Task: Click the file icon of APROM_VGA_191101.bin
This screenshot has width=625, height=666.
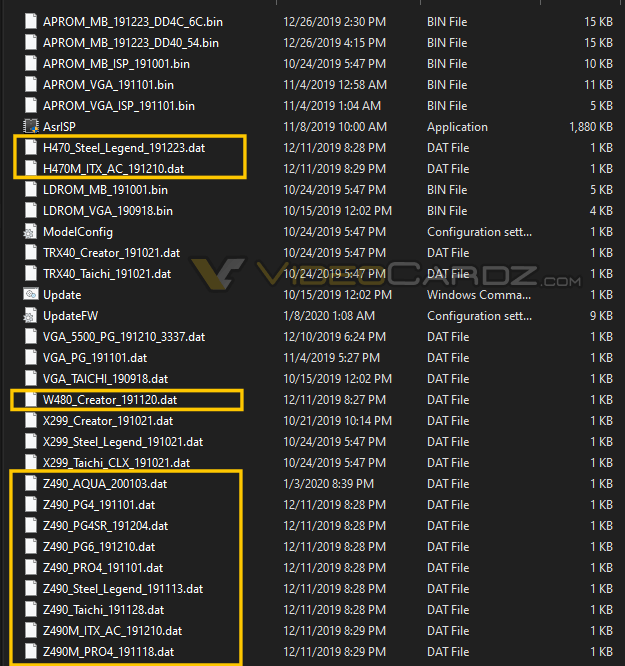Action: tap(31, 85)
